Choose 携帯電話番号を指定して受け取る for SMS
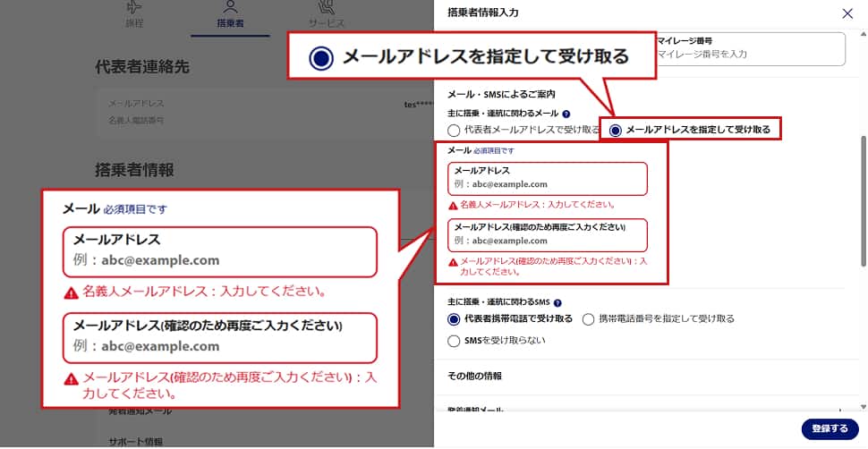The image size is (868, 449). point(589,319)
